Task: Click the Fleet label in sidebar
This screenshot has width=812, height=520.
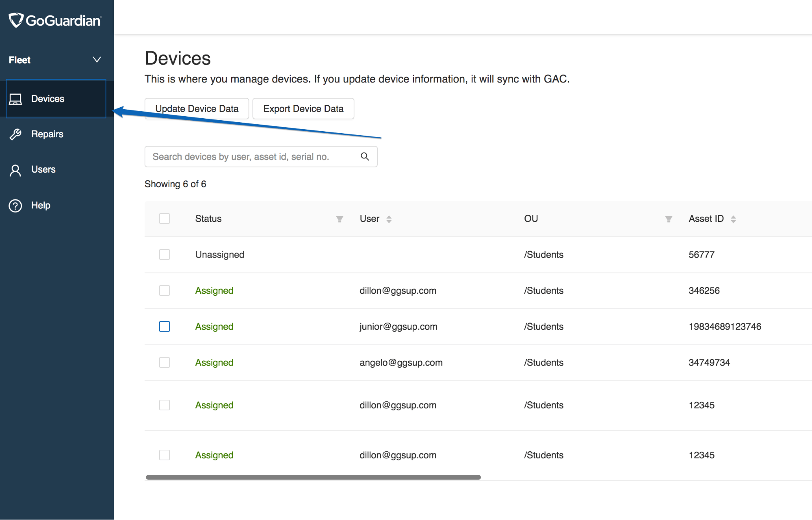Action: coord(19,60)
